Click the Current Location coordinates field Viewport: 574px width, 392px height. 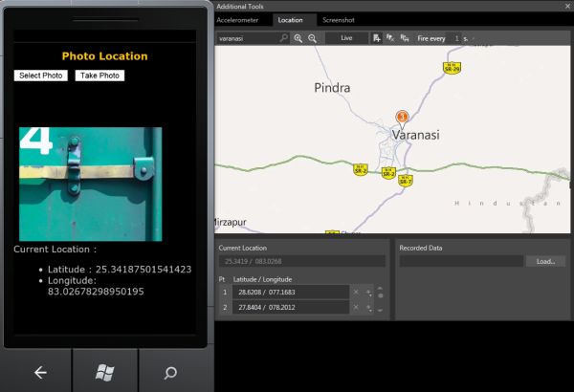pyautogui.click(x=302, y=261)
